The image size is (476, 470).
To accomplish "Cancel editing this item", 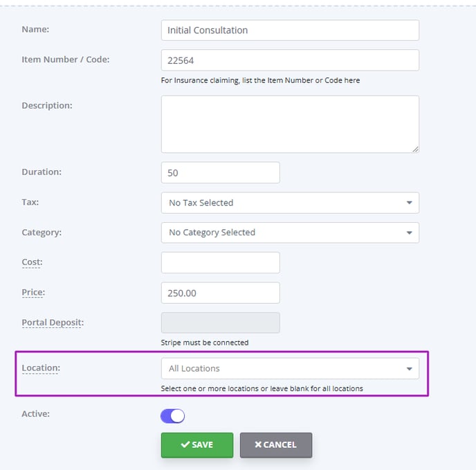I will (275, 445).
